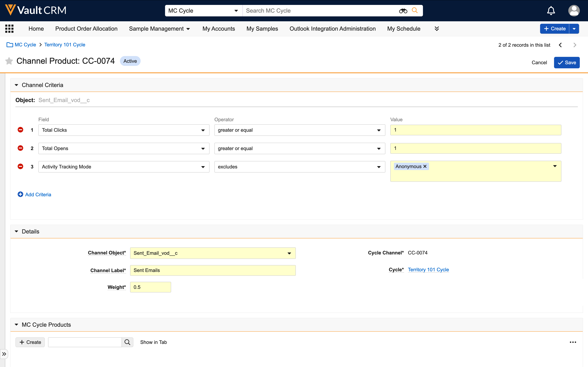Open the user profile avatar
This screenshot has width=588, height=367.
[574, 11]
